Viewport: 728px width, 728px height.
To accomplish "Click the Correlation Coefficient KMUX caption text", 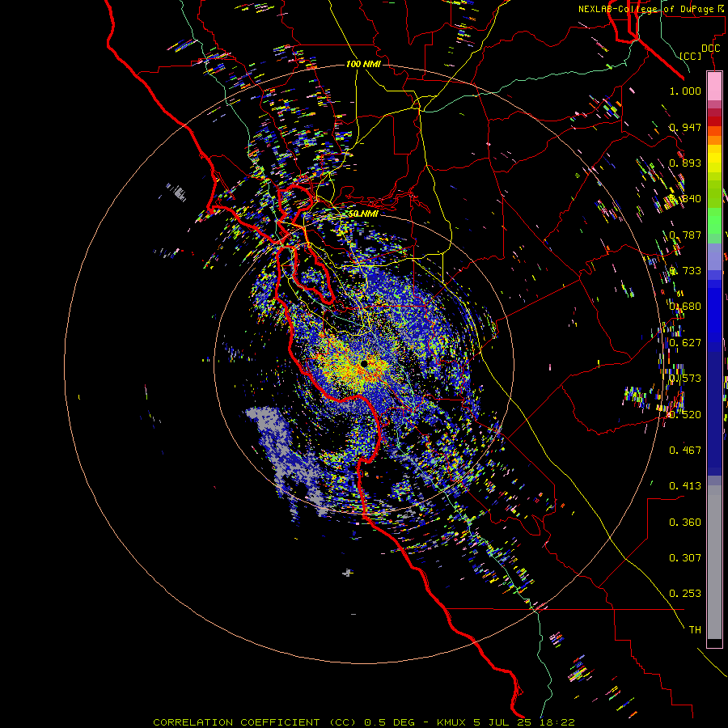I will click(363, 722).
